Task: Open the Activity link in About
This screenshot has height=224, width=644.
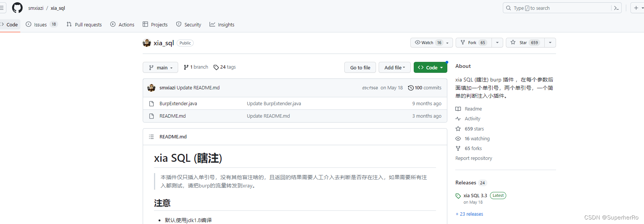Action: pyautogui.click(x=472, y=119)
